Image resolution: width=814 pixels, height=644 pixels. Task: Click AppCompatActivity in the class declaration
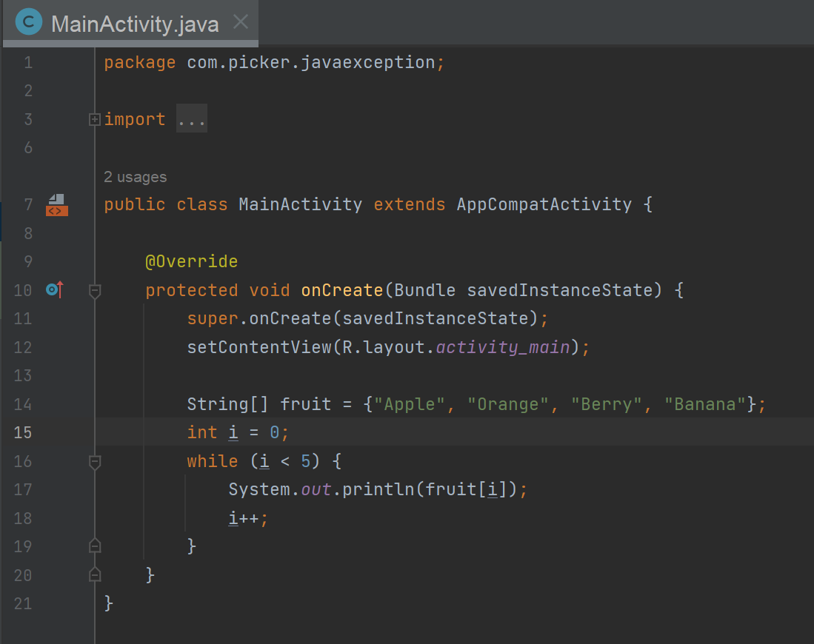[544, 204]
